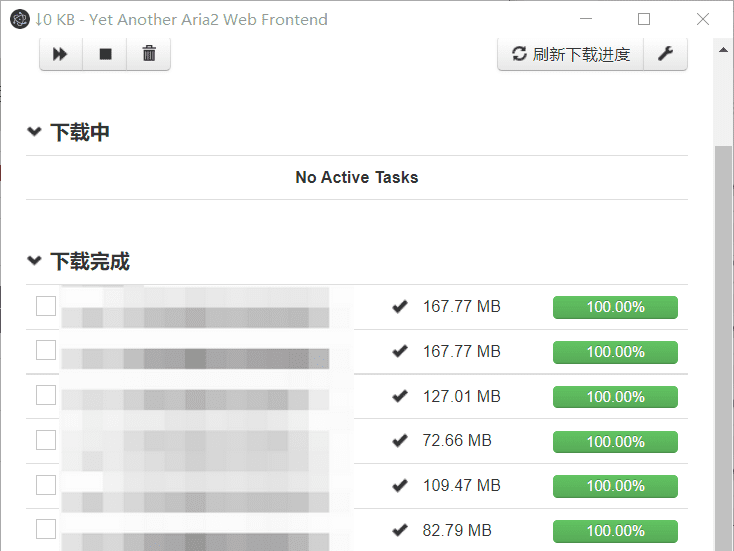This screenshot has width=734, height=551.
Task: Click the fast-forward start all icon
Action: tap(60, 54)
